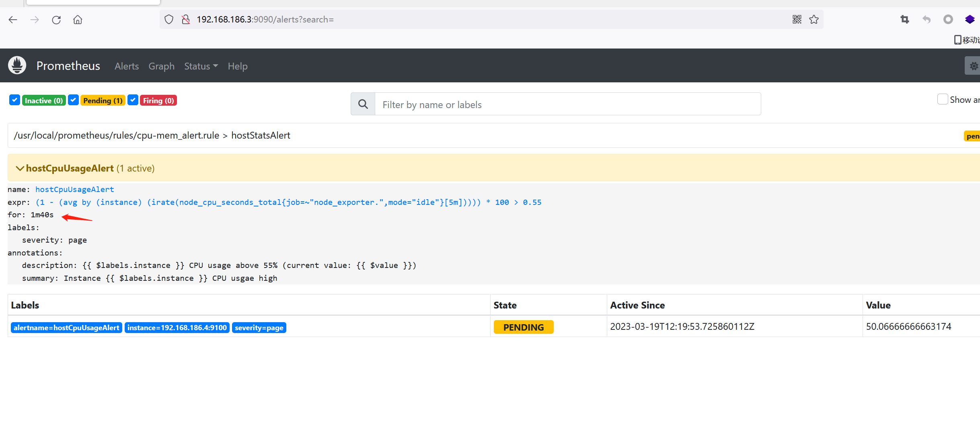
Task: Click the insecure connection lock icon
Action: [x=186, y=19]
